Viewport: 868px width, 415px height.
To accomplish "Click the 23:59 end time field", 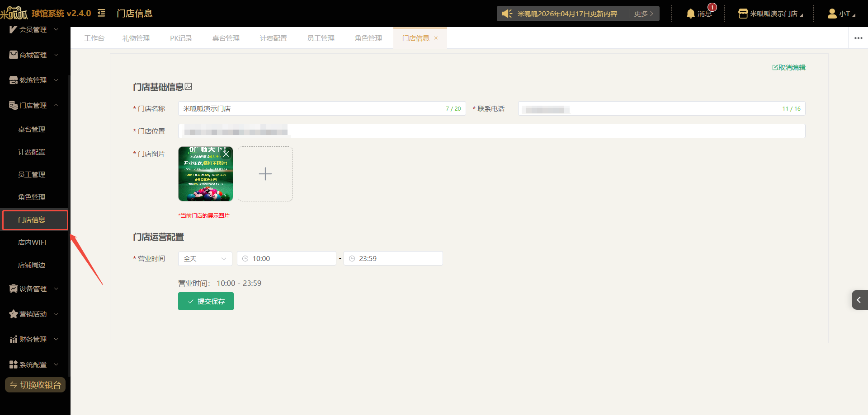I will point(393,259).
